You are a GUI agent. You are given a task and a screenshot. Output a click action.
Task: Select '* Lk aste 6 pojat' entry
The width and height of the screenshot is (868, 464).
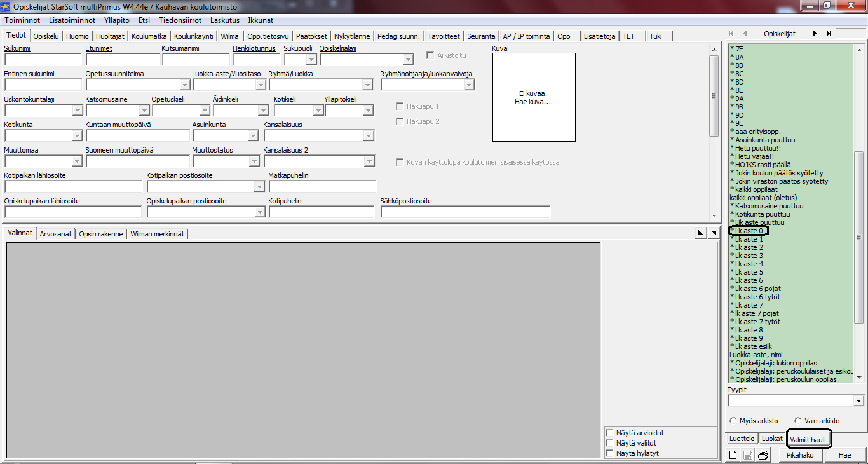point(756,289)
